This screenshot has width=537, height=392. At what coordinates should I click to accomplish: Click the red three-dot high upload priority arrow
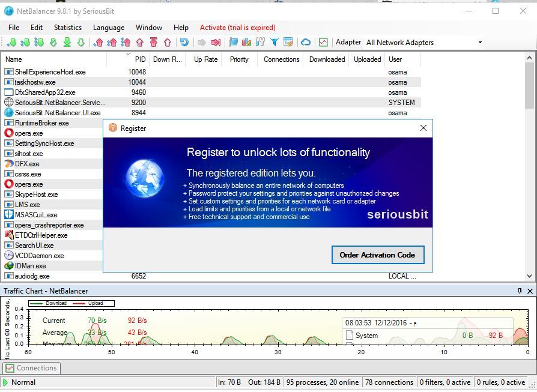pos(126,43)
